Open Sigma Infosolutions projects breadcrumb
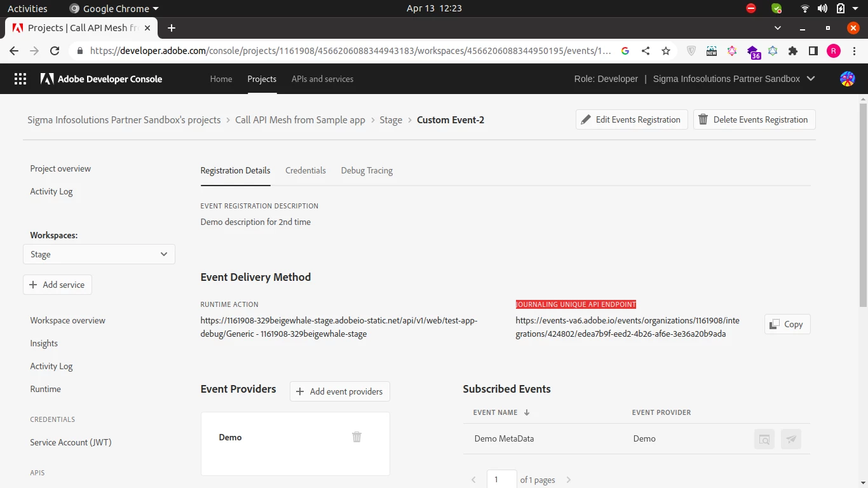 click(124, 119)
